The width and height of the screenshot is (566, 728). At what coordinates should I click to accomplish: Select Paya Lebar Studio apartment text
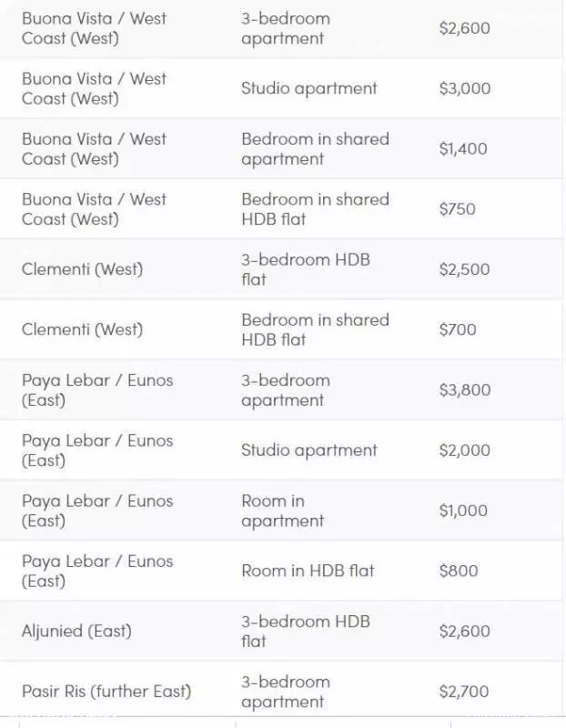click(x=309, y=450)
